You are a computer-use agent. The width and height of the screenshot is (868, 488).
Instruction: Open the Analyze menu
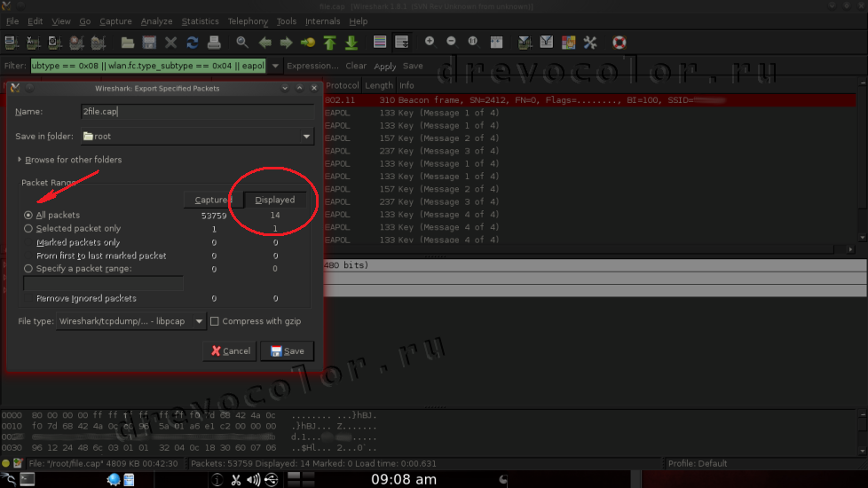[157, 21]
